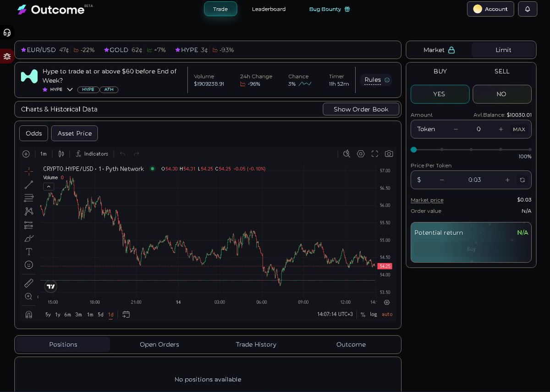Add a symbol to compare
The height and width of the screenshot is (392, 550).
(x=26, y=154)
